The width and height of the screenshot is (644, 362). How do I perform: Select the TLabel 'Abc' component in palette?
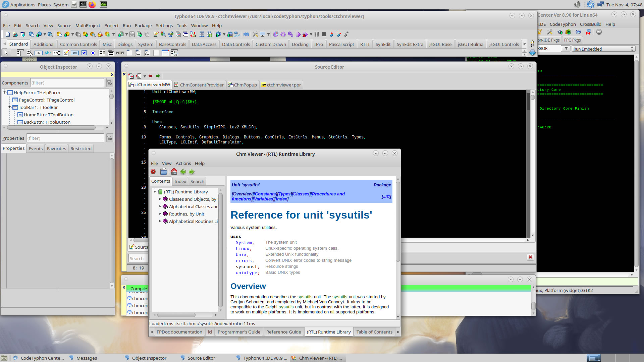(x=48, y=53)
